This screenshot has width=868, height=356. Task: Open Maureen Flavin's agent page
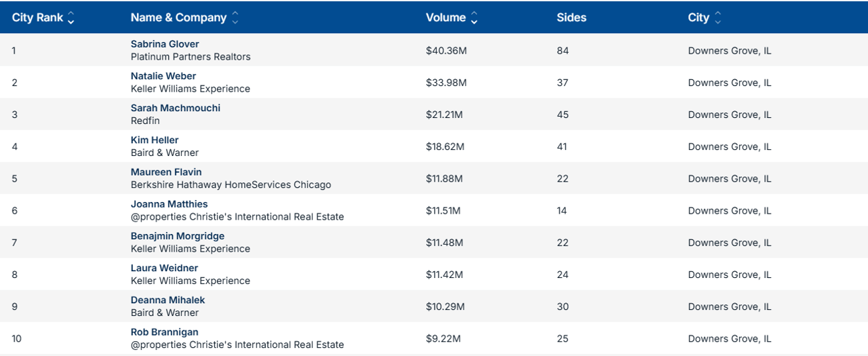(166, 172)
